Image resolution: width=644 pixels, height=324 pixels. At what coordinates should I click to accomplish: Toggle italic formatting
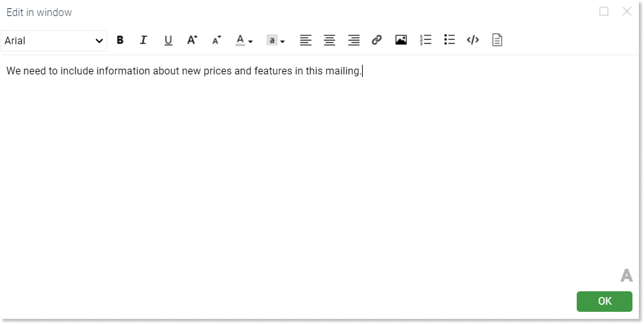click(144, 40)
